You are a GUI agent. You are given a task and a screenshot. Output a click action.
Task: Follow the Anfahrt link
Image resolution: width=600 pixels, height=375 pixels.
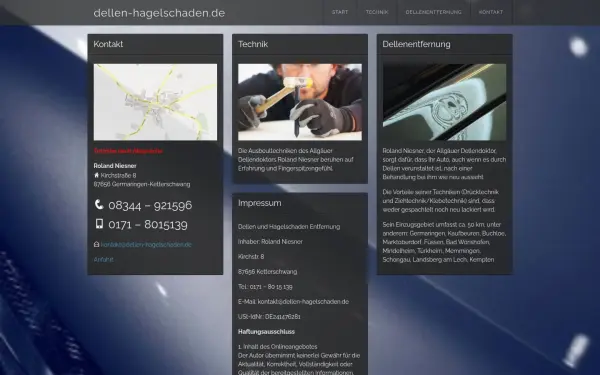coord(103,259)
